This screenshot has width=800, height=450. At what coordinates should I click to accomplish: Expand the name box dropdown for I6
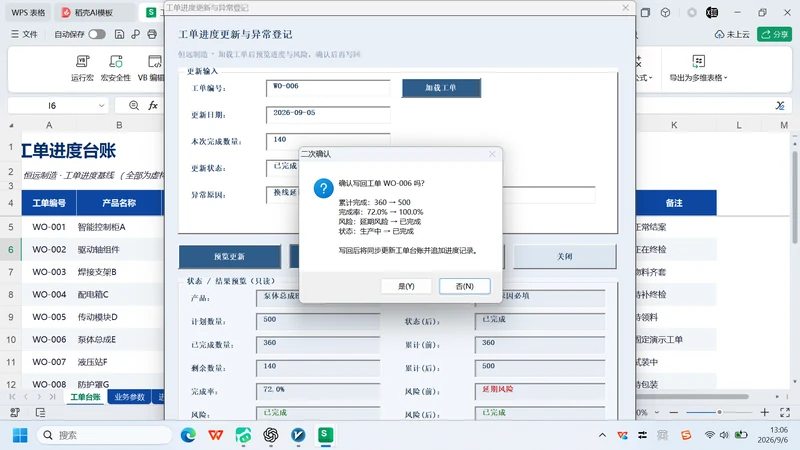(x=102, y=106)
